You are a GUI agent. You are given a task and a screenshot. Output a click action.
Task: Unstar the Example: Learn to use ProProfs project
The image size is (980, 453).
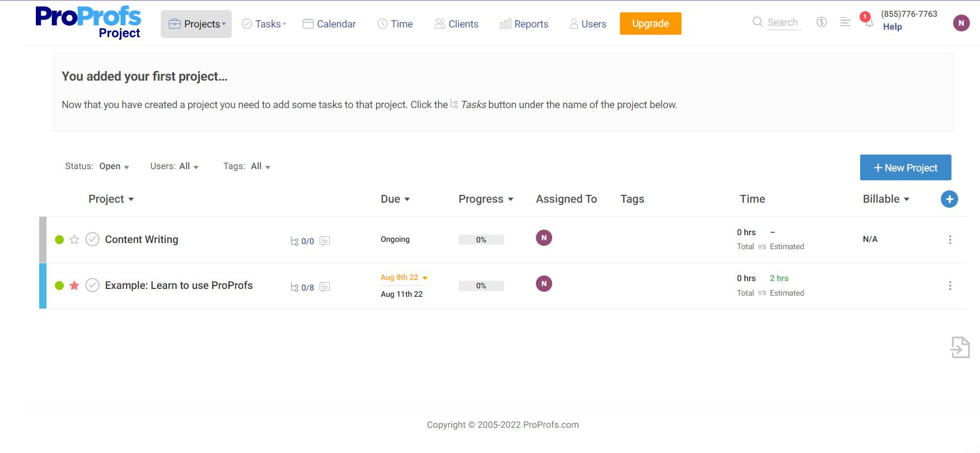pos(74,286)
